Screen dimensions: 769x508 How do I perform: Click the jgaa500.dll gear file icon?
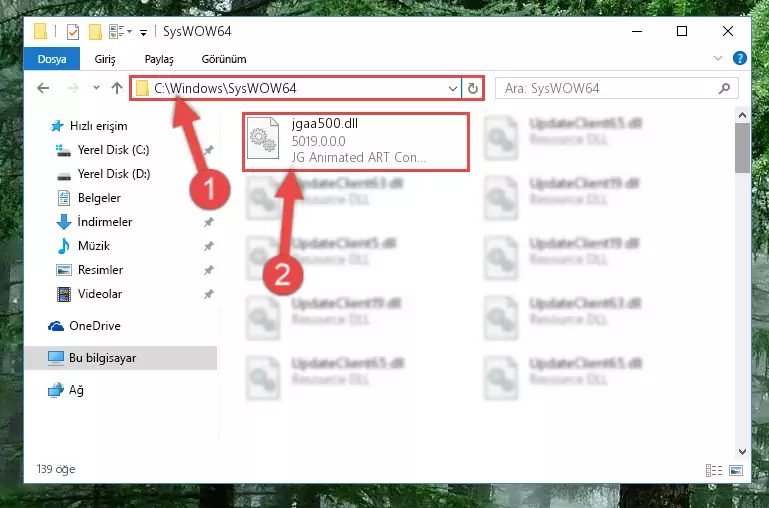[x=263, y=138]
